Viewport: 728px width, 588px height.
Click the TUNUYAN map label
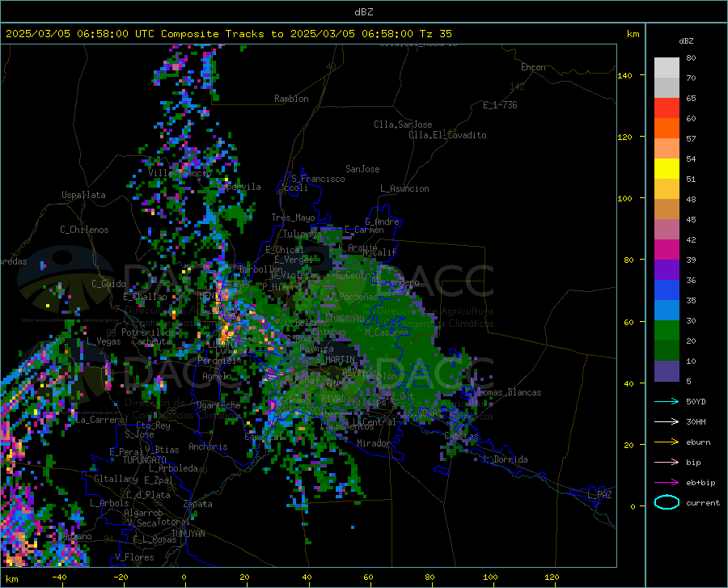pos(188,534)
